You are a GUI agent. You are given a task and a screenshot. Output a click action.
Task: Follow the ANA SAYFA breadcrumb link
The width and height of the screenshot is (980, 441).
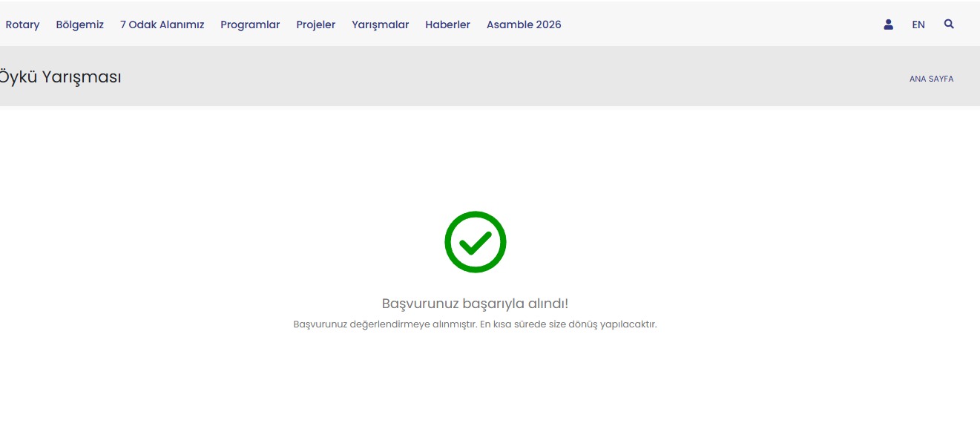pyautogui.click(x=931, y=79)
